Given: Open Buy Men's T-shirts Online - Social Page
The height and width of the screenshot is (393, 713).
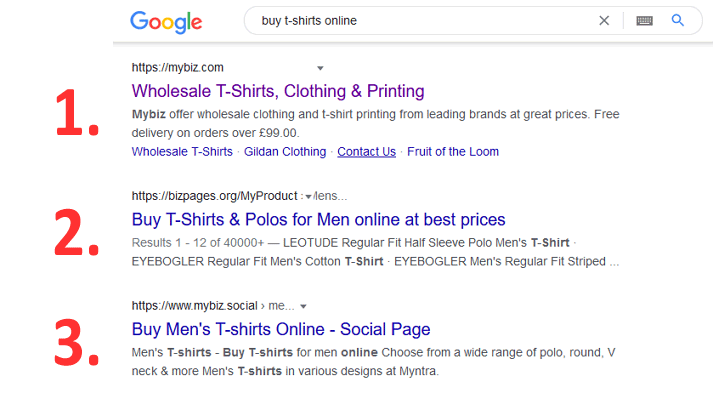Looking at the screenshot, I should click(x=281, y=329).
